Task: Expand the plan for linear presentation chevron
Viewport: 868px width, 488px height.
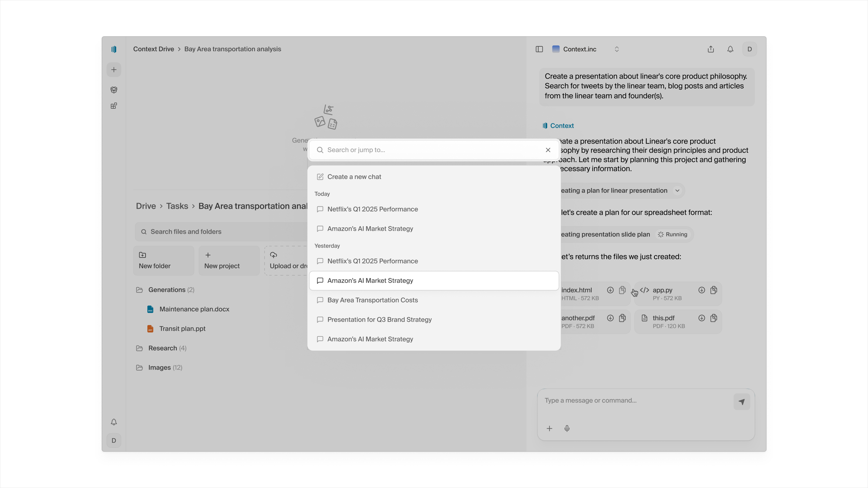Action: point(677,191)
